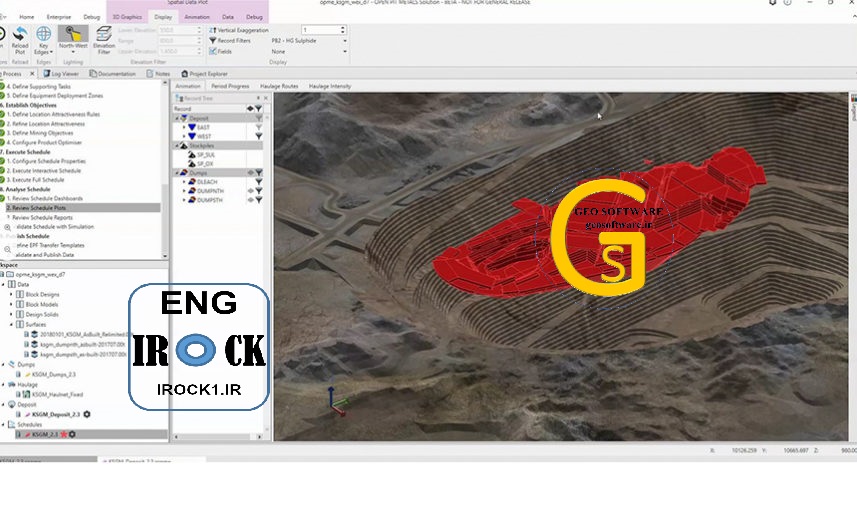Open the Record Filters dropdown PB2 - HG Sulphide

309,40
